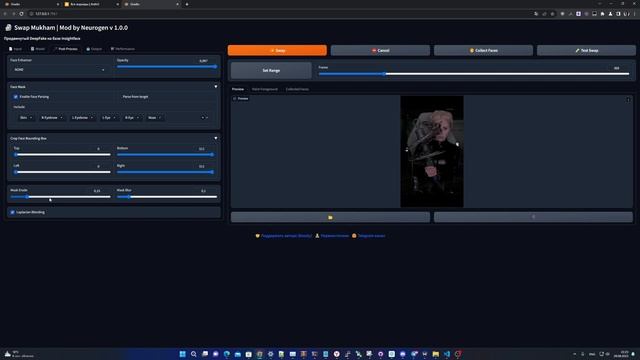Click the Collect Faces button

click(x=483, y=50)
